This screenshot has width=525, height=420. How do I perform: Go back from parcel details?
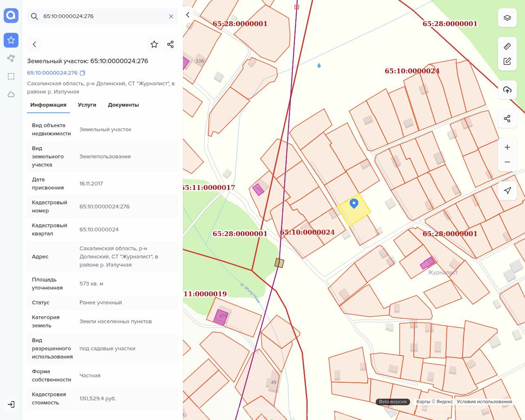34,44
